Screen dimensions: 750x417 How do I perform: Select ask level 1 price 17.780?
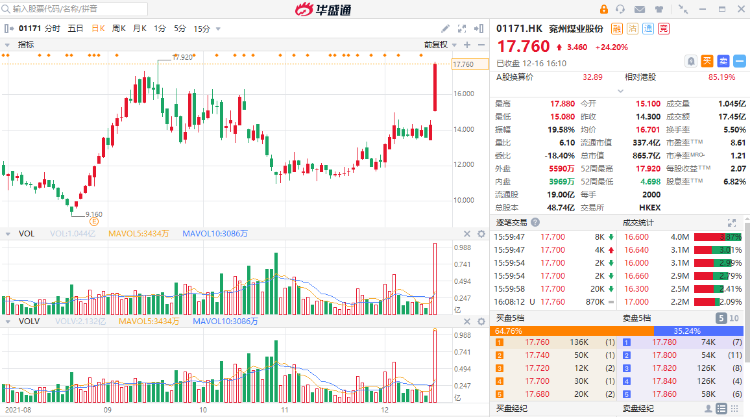point(664,342)
